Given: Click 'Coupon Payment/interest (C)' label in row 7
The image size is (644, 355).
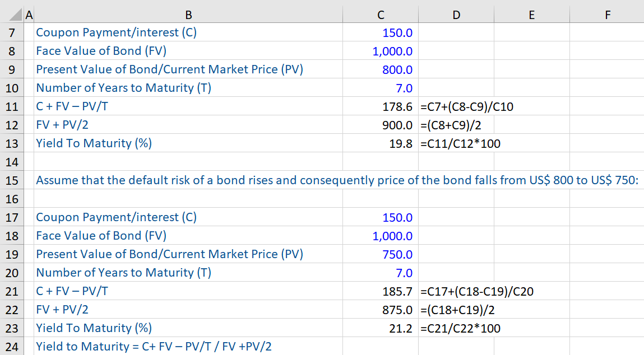Looking at the screenshot, I should (x=116, y=33).
